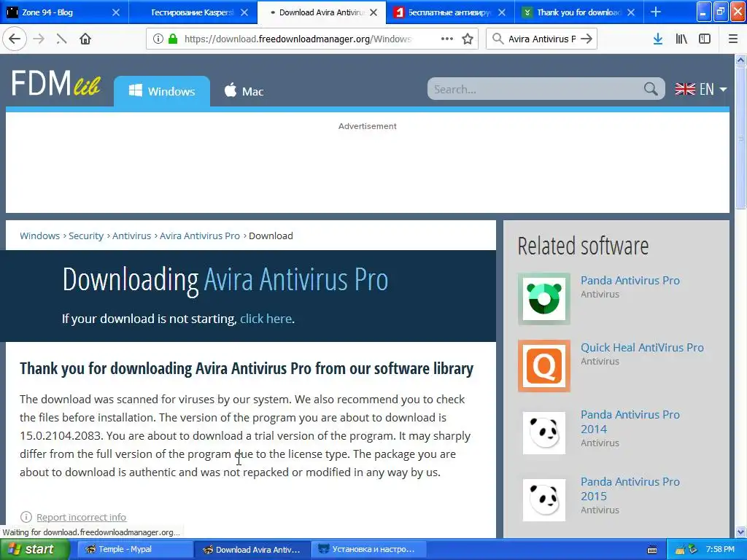Open Panda Antivirus Pro 2015 link
Screen dimensions: 747x560
[630, 489]
